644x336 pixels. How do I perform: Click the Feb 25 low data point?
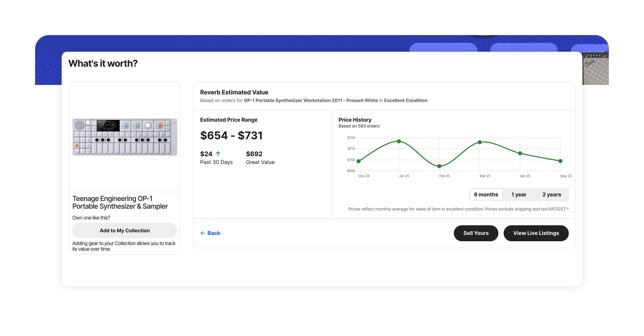click(x=439, y=166)
